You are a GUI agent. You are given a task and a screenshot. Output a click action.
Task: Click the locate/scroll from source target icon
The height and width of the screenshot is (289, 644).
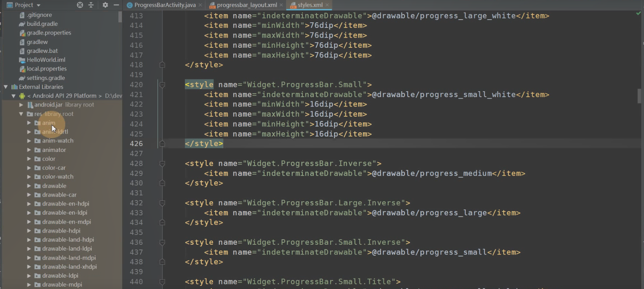80,5
